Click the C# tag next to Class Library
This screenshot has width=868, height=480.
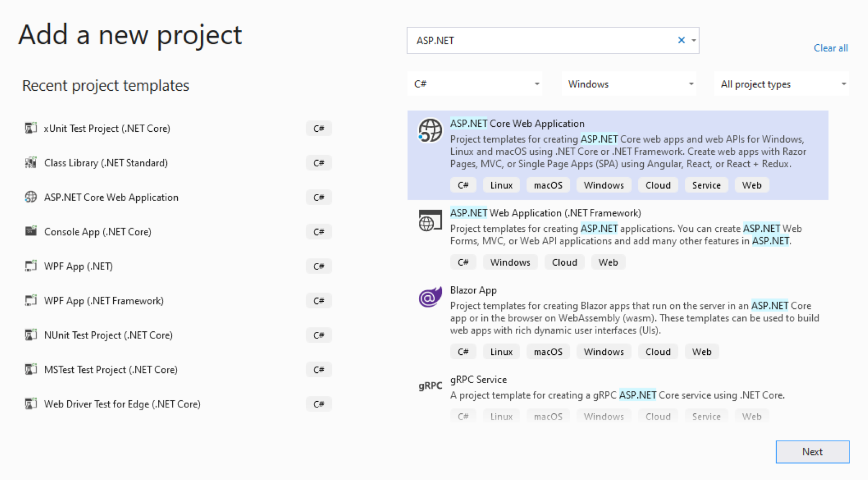[319, 163]
